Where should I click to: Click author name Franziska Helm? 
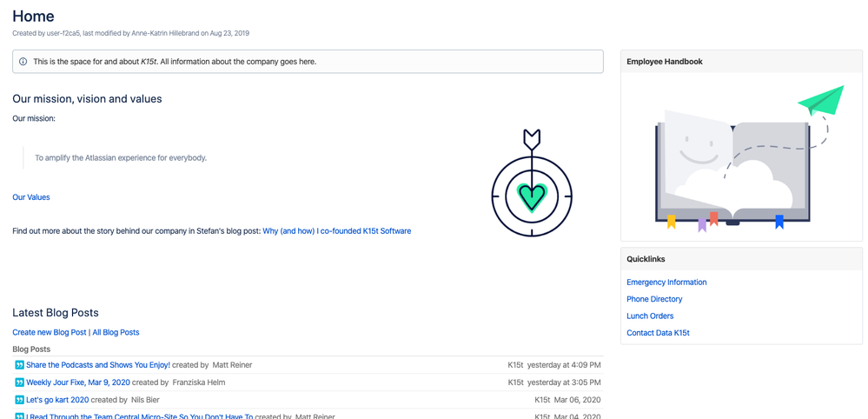tap(199, 382)
